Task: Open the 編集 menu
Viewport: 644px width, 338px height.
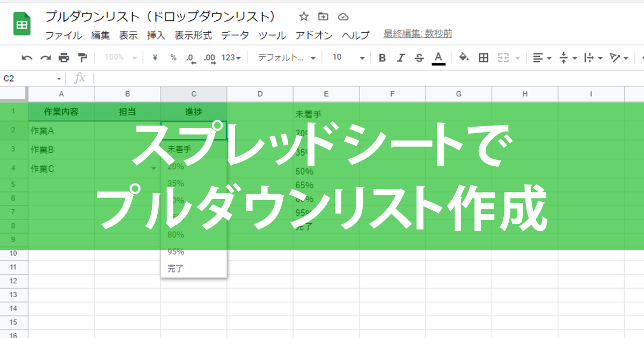Action: (100, 35)
